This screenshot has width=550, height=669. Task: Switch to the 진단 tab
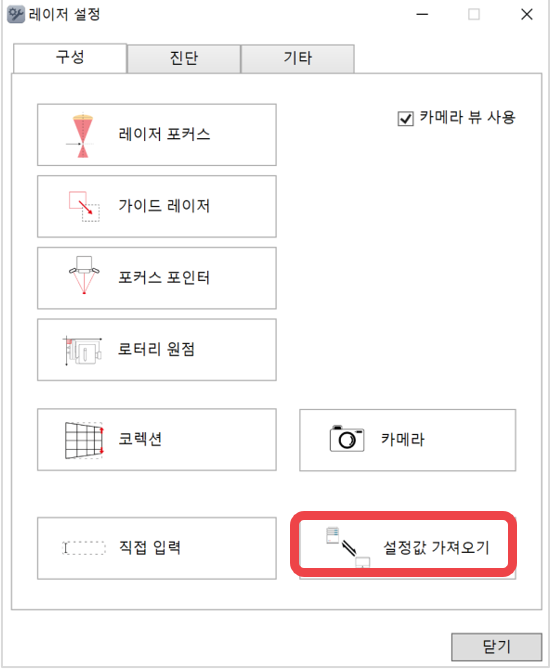(x=184, y=58)
